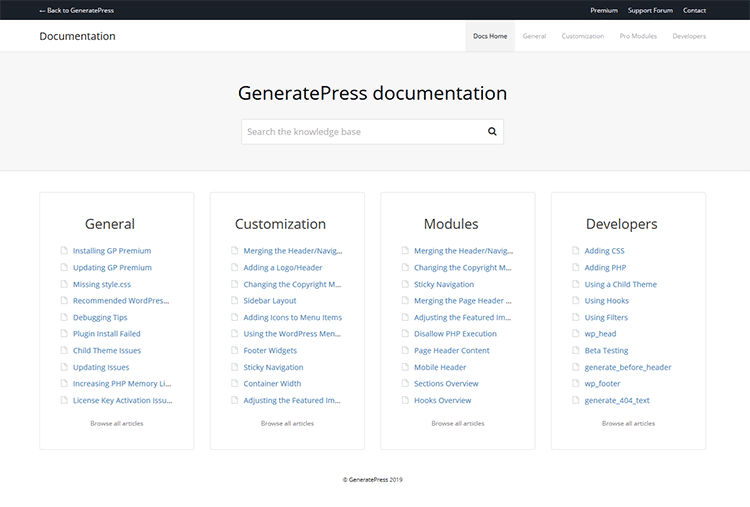Open Disallow PHP Execution article

pyautogui.click(x=455, y=334)
